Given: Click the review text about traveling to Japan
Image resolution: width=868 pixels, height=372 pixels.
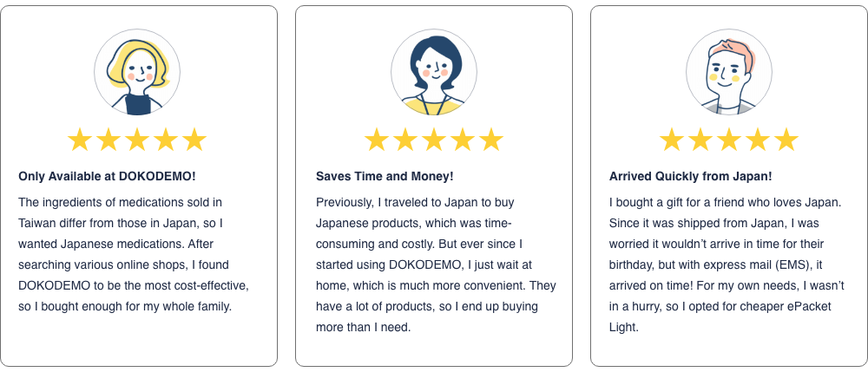Looking at the screenshot, I should point(434,264).
